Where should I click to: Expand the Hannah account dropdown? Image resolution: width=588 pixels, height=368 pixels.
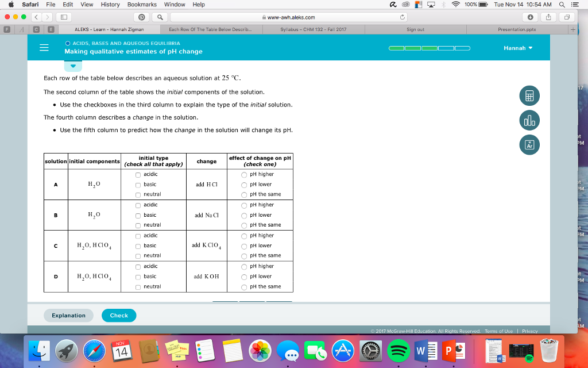[518, 48]
